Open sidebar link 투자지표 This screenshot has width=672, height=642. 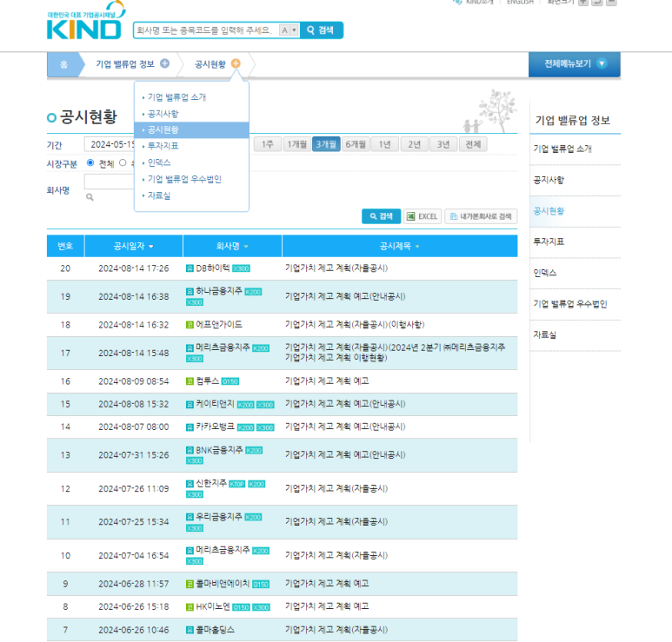pos(549,242)
